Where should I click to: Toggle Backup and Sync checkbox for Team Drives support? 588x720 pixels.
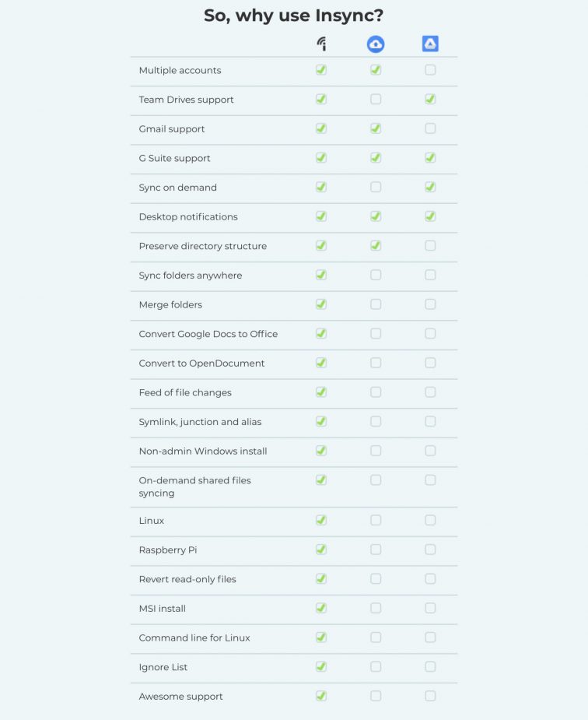tap(376, 99)
